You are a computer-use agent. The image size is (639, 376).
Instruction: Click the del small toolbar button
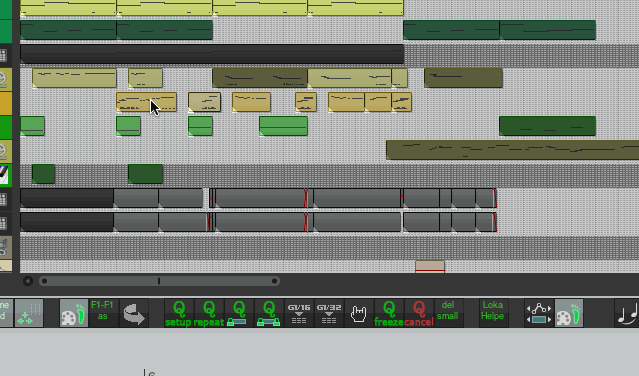pyautogui.click(x=449, y=313)
